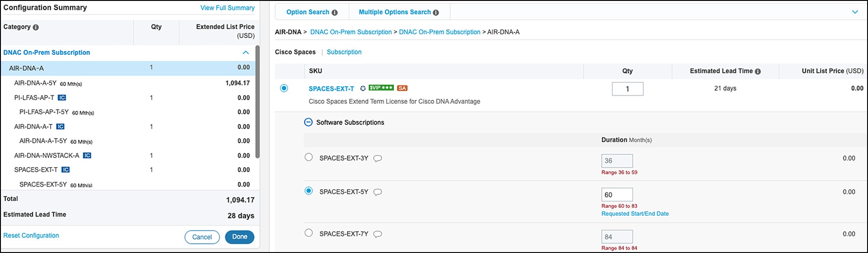Click the Estimated Lead Time info icon

758,71
